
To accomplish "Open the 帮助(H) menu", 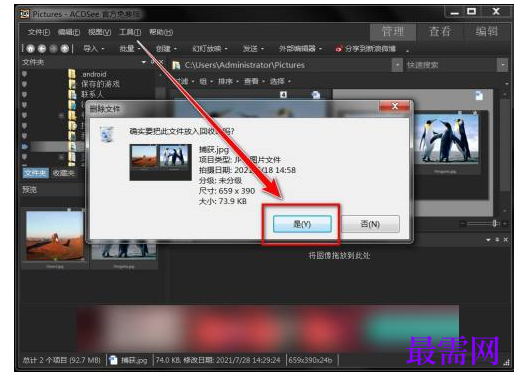I will click(x=161, y=32).
